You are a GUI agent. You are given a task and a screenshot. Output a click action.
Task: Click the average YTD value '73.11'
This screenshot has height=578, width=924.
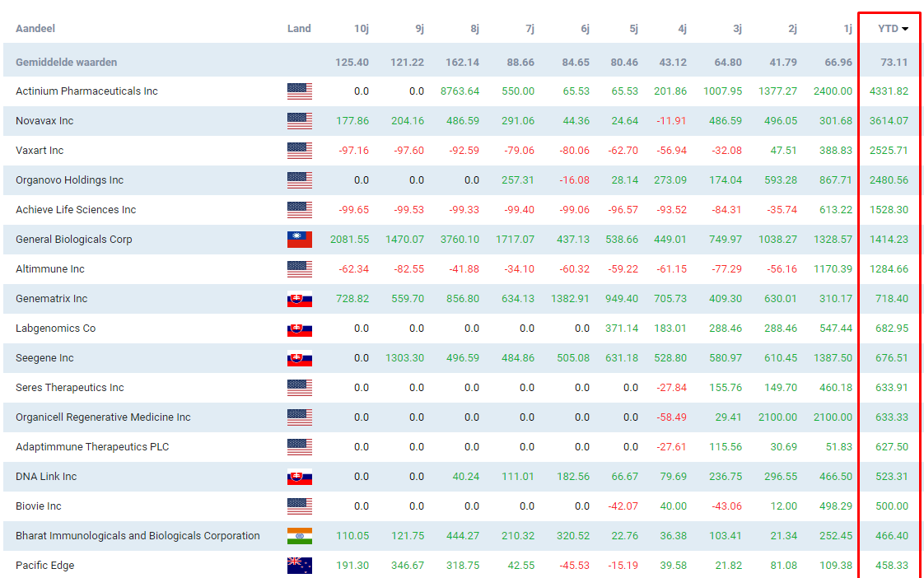[894, 63]
